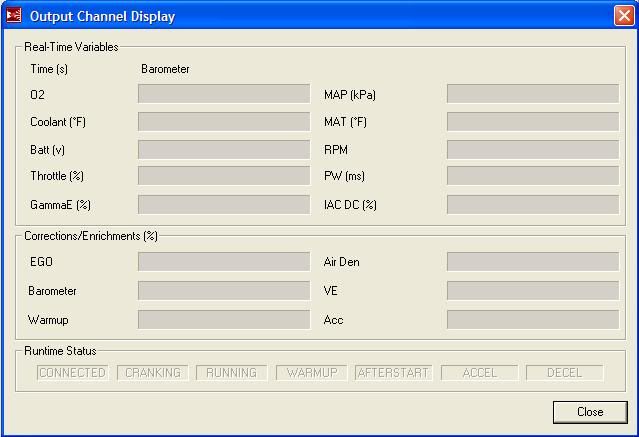Close the Output Channel Display window
Screen dimensions: 639x437
(624, 16)
